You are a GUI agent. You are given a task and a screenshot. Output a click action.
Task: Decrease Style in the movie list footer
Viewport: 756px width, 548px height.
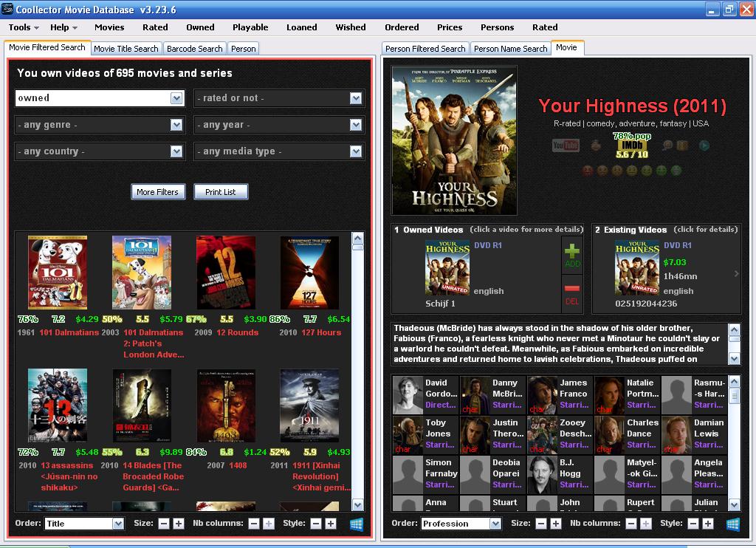pos(316,524)
